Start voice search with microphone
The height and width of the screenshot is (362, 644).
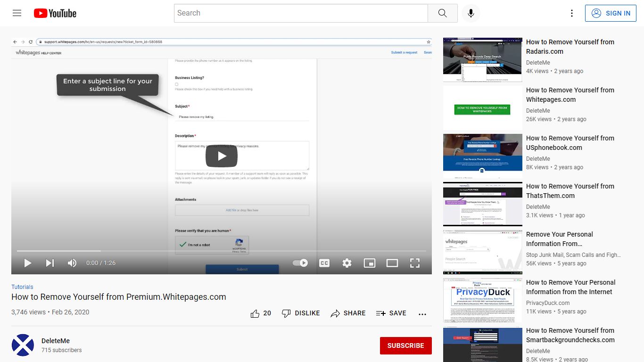tap(471, 13)
